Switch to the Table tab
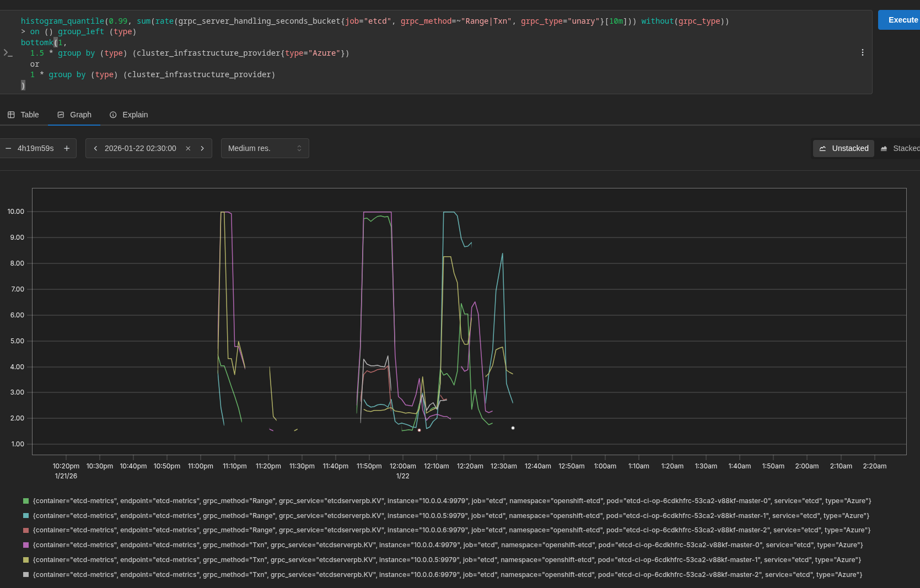This screenshot has width=920, height=588. (x=24, y=115)
